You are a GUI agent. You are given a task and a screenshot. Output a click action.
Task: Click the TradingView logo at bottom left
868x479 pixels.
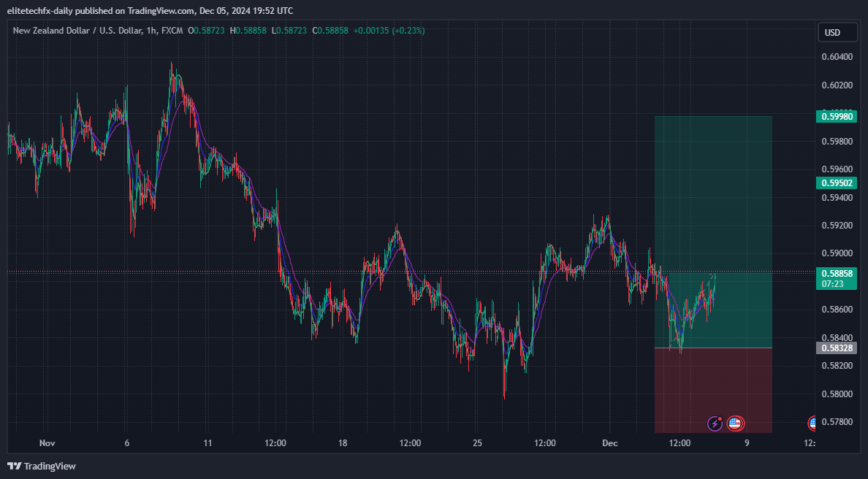[x=42, y=467]
